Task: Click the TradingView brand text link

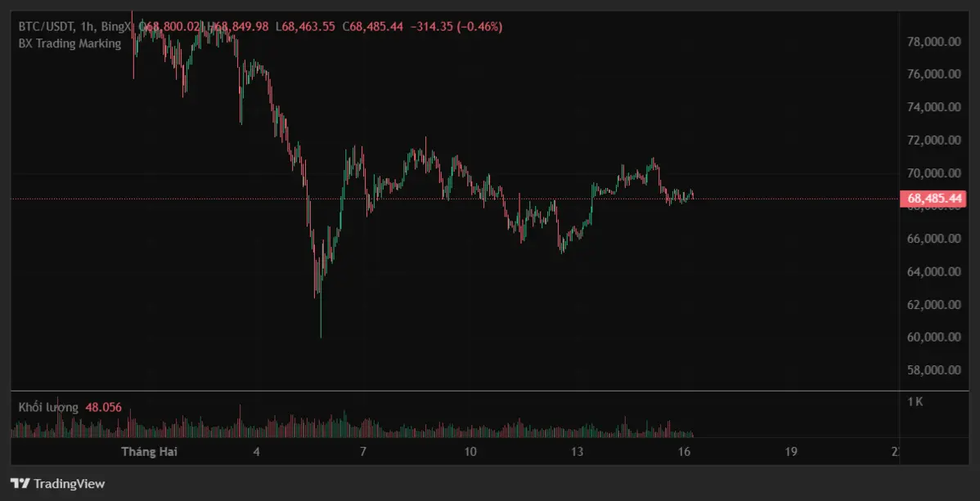Action: pos(69,484)
